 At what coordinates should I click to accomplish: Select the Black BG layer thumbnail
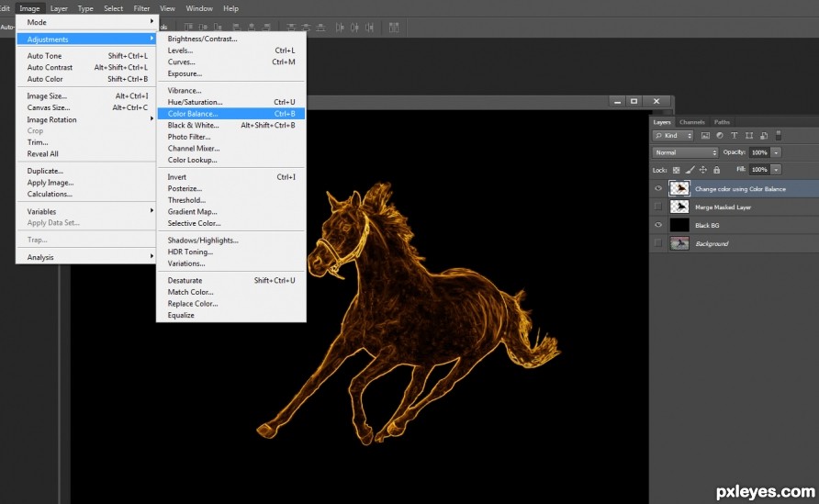coord(679,225)
